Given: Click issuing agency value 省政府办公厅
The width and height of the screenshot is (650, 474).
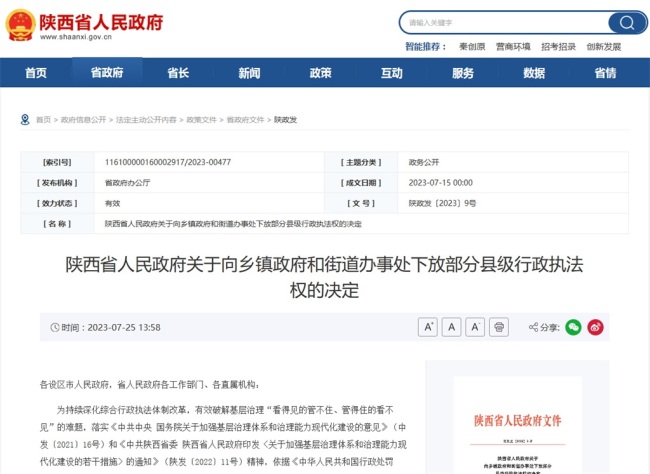Looking at the screenshot, I should coord(128,183).
